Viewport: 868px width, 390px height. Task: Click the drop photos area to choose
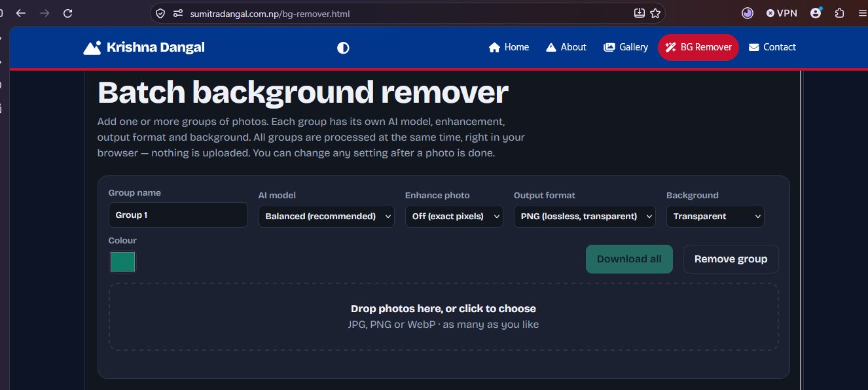tap(444, 317)
